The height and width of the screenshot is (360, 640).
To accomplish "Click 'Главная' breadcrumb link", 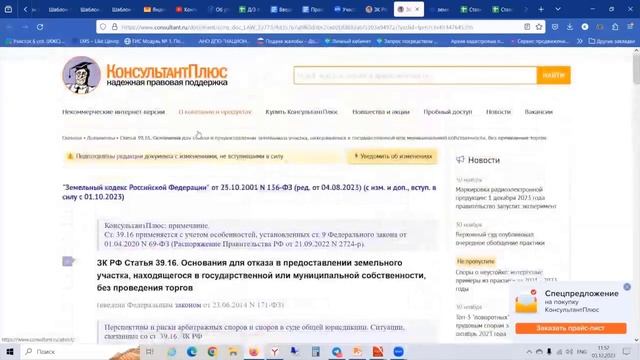I will pos(72,138).
